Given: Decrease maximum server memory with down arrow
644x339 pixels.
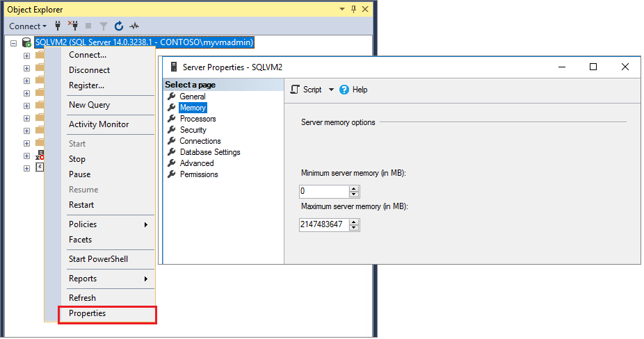Looking at the screenshot, I should tap(354, 227).
